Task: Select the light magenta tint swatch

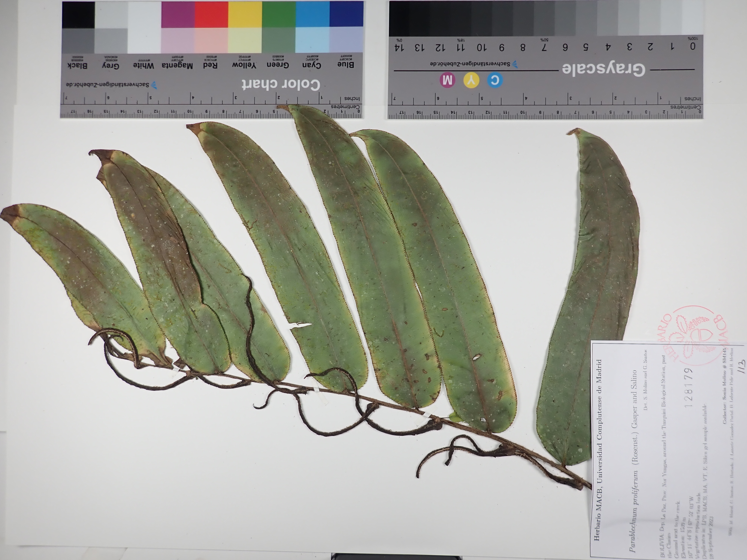Action: coord(178,40)
